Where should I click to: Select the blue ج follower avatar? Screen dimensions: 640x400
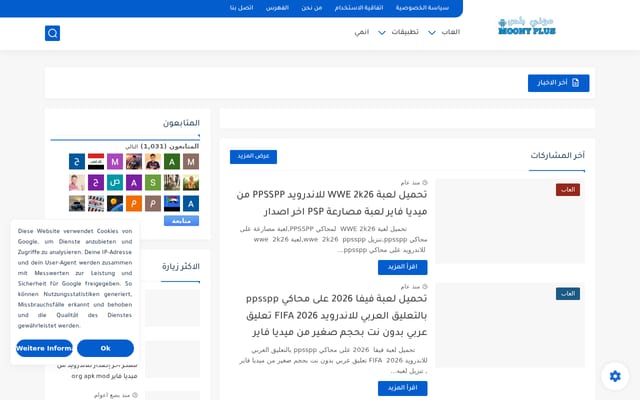tap(77, 162)
